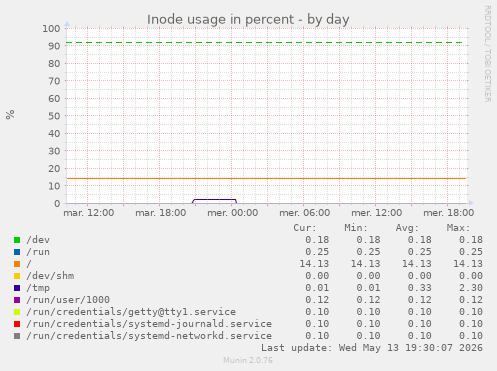Click the dark blue /tmp legend swatch
Viewport: 497px width, 371px height.
(17, 288)
